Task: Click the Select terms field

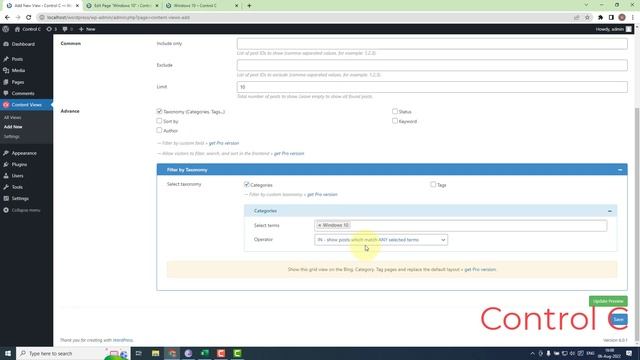Action: 460,225
